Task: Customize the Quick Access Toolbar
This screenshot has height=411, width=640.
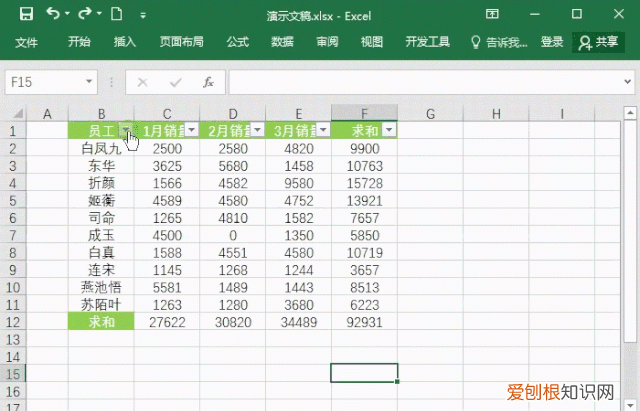Action: point(143,16)
